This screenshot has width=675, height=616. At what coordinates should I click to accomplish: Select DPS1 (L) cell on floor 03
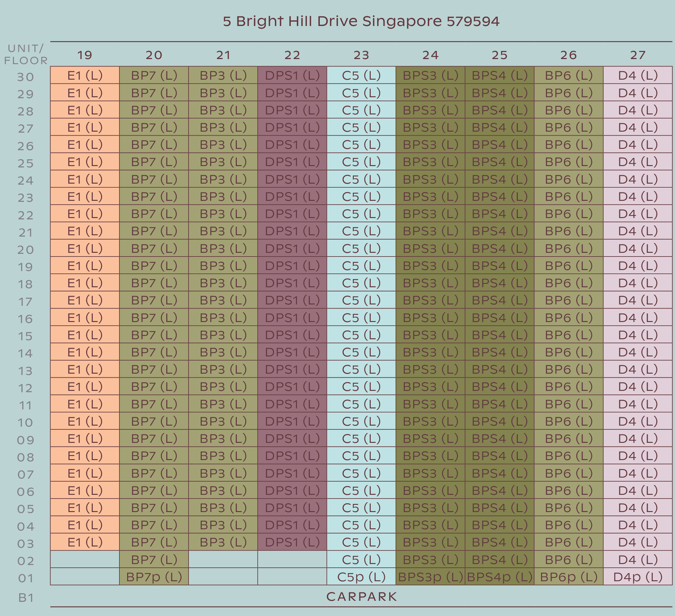pos(292,542)
